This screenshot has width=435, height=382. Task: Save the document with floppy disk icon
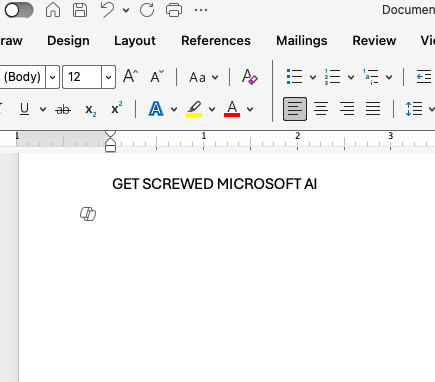80,10
